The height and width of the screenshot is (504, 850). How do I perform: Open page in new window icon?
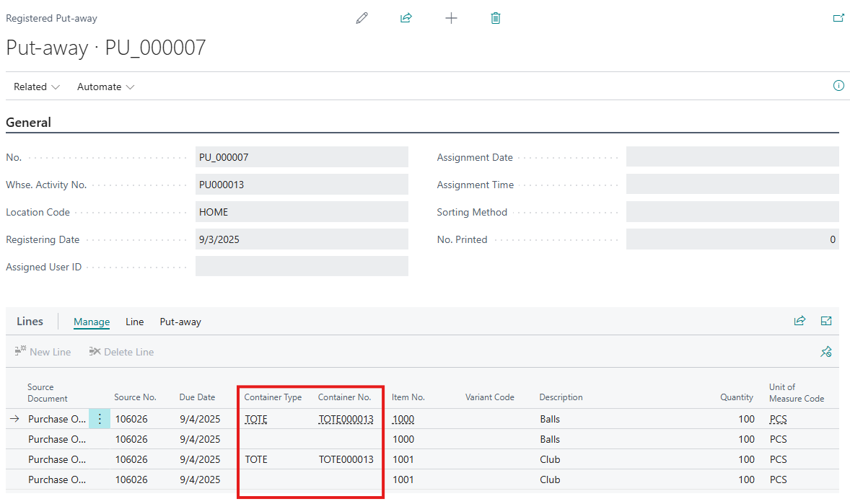tap(838, 18)
